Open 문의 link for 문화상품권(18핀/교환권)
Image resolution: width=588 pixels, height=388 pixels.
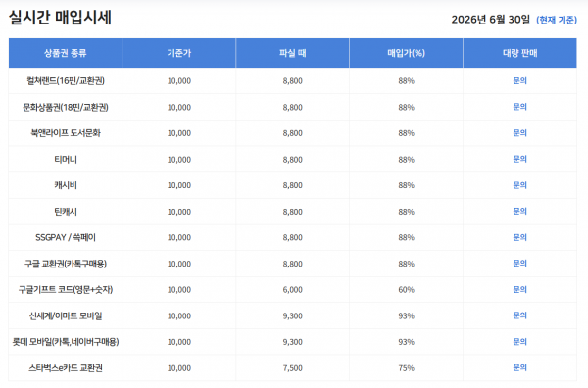[519, 107]
